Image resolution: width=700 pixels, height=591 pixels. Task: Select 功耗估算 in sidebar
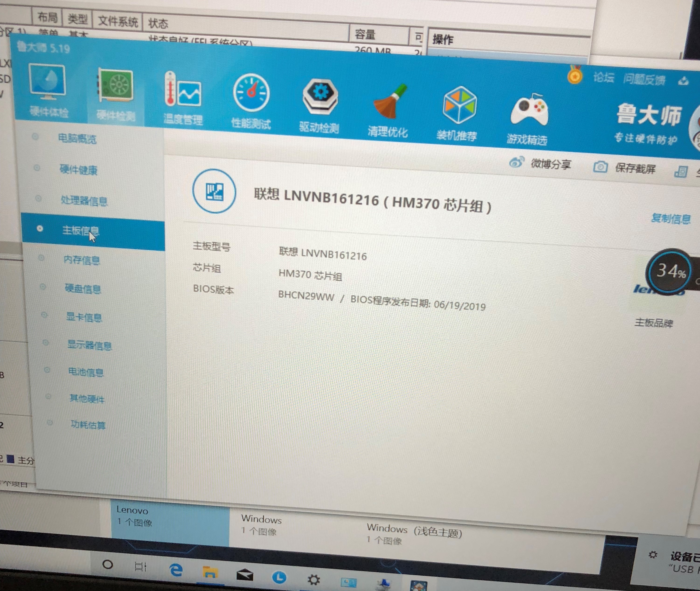(x=88, y=425)
